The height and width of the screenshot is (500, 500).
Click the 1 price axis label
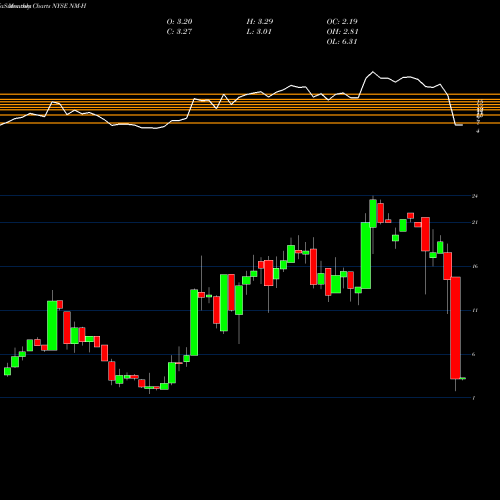coord(474,398)
